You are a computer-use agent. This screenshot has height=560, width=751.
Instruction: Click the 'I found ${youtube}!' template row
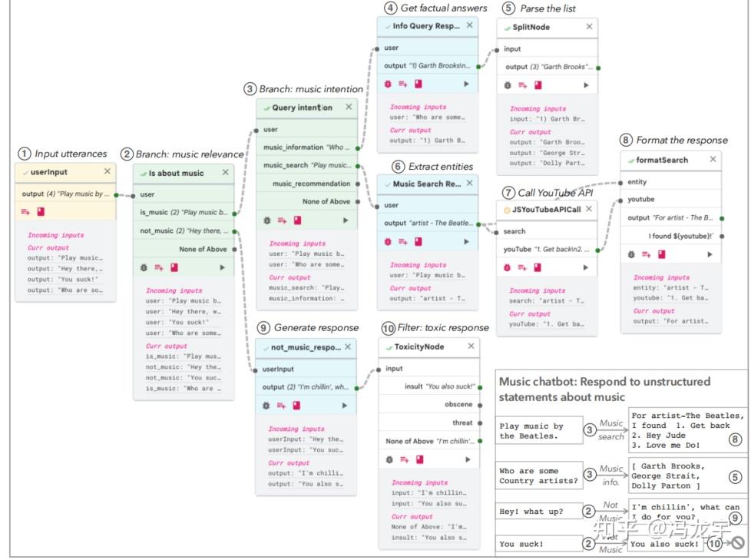coord(671,236)
